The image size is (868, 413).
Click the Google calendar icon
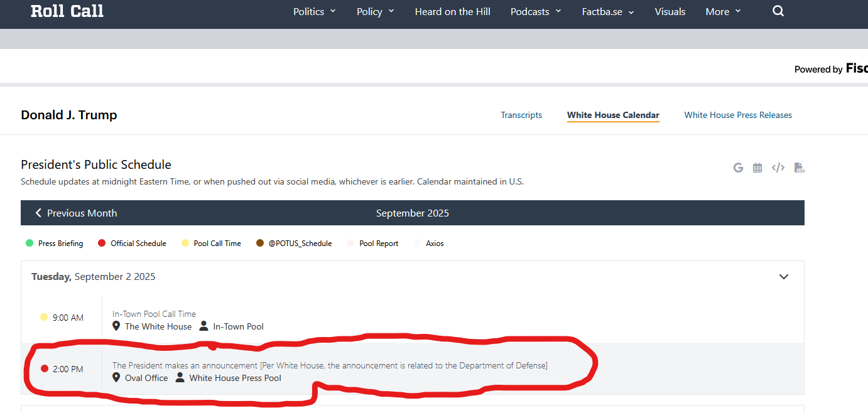point(738,168)
